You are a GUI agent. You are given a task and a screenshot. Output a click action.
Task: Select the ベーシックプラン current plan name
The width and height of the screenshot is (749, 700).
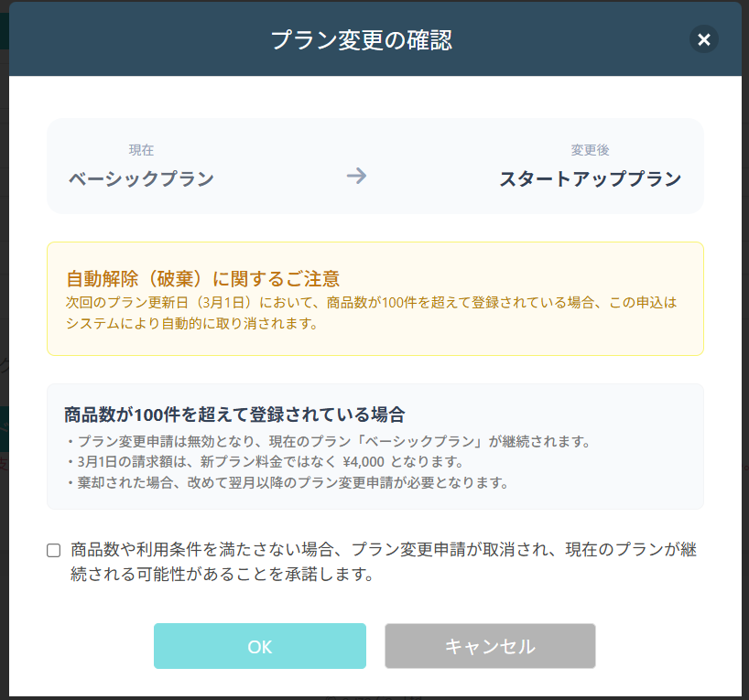[141, 178]
